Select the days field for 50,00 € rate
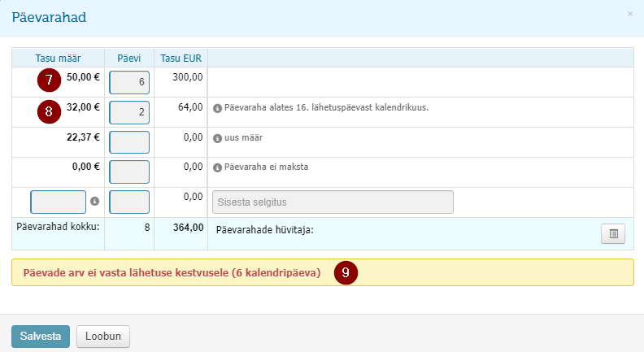The image size is (644, 352). 129,82
